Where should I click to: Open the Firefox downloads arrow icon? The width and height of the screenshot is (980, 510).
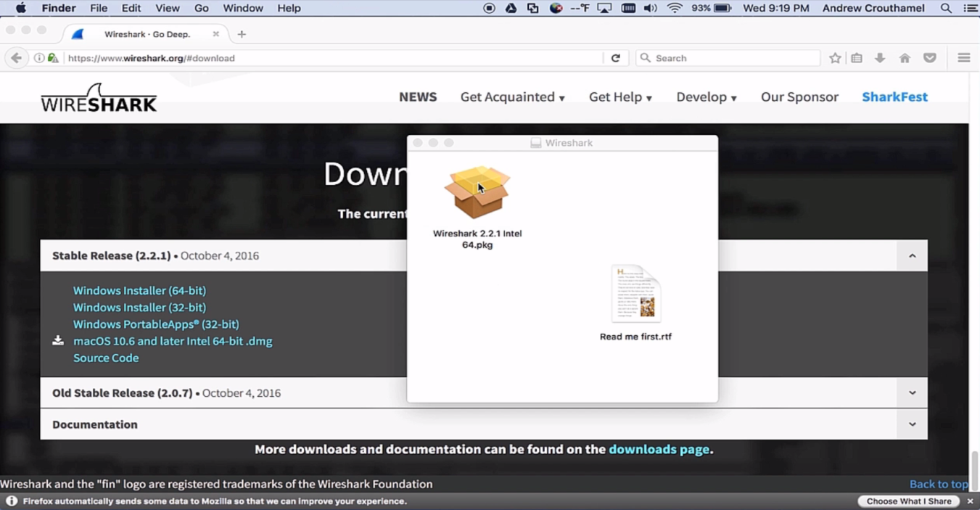(880, 58)
